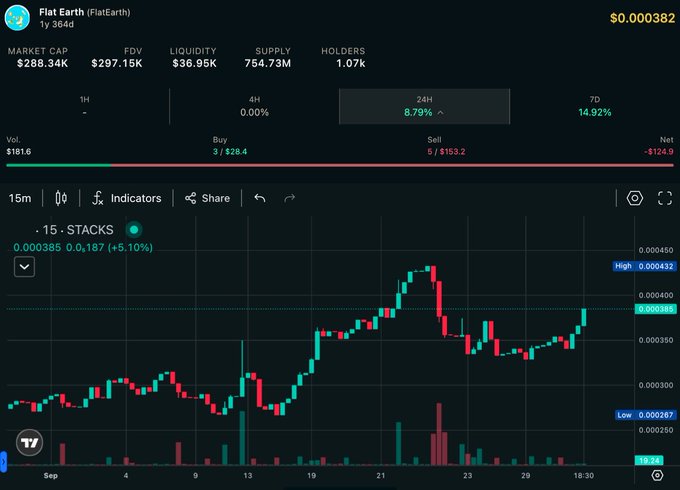Click the holders count 1.07k
The image size is (680, 490).
pos(350,63)
